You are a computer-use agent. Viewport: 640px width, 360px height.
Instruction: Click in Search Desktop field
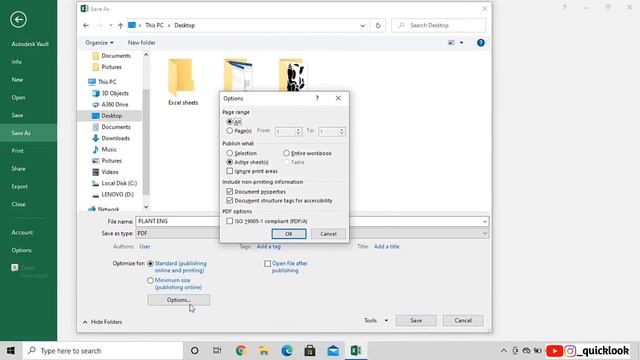pyautogui.click(x=439, y=25)
